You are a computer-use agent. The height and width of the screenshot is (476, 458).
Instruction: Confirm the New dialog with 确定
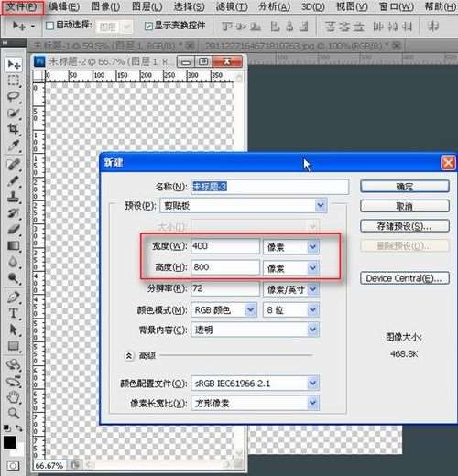tap(405, 187)
